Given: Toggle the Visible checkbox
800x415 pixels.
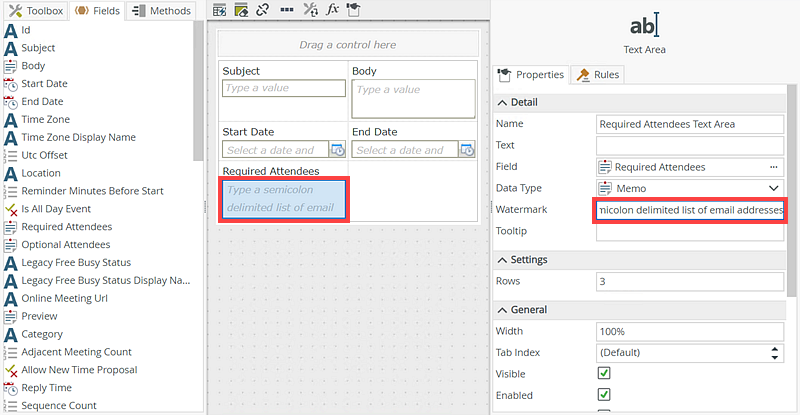Looking at the screenshot, I should [x=603, y=373].
